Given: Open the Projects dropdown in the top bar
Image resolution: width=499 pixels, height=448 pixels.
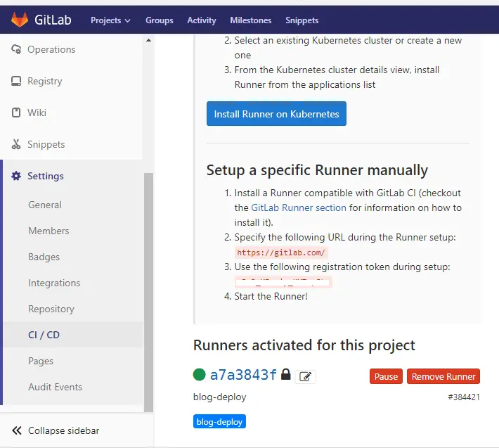Looking at the screenshot, I should 110,20.
